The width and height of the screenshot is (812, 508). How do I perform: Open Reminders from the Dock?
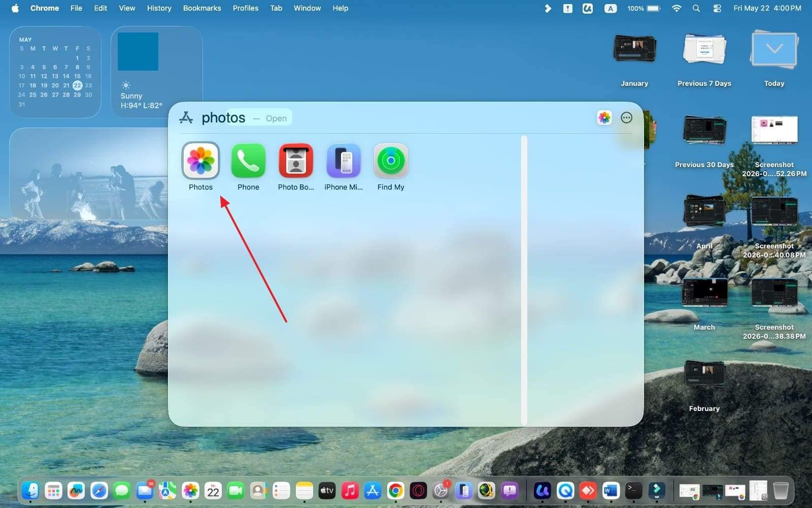(281, 491)
